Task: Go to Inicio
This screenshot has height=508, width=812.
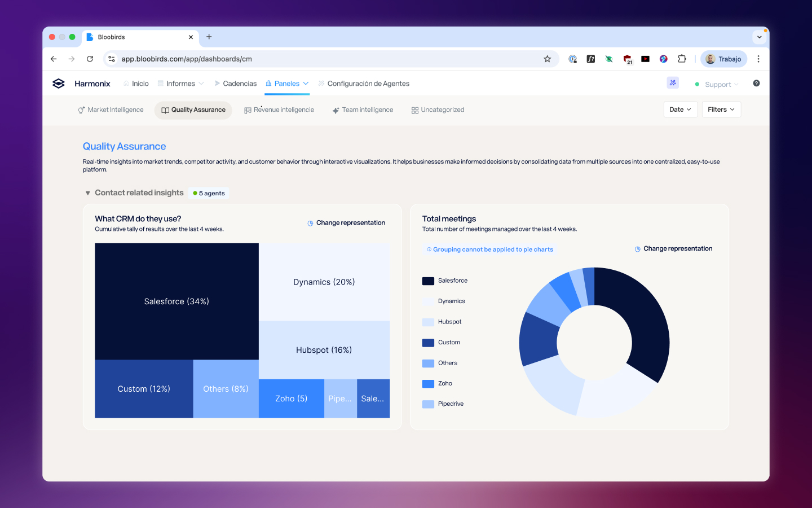Action: pos(136,84)
